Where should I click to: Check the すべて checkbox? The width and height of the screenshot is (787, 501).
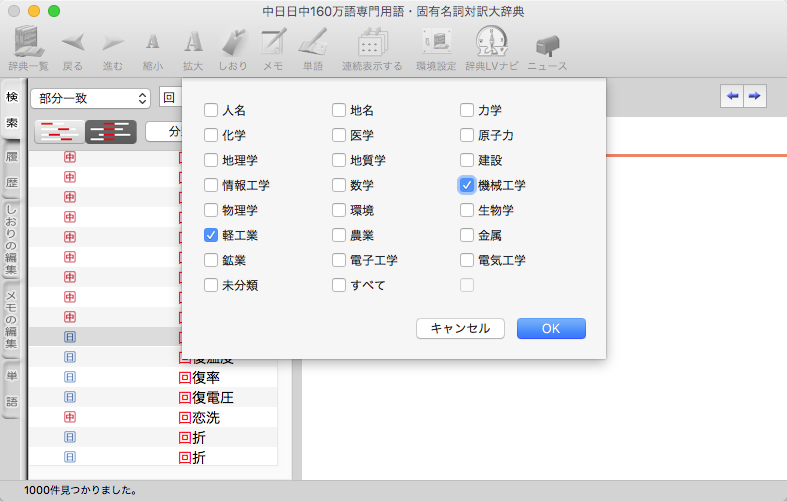click(x=339, y=285)
